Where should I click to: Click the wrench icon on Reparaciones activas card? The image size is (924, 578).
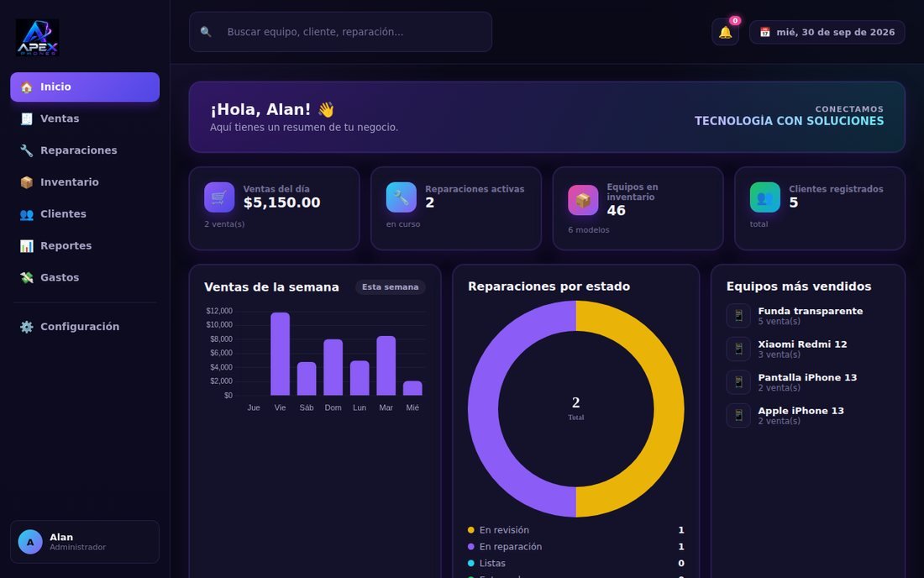click(402, 197)
